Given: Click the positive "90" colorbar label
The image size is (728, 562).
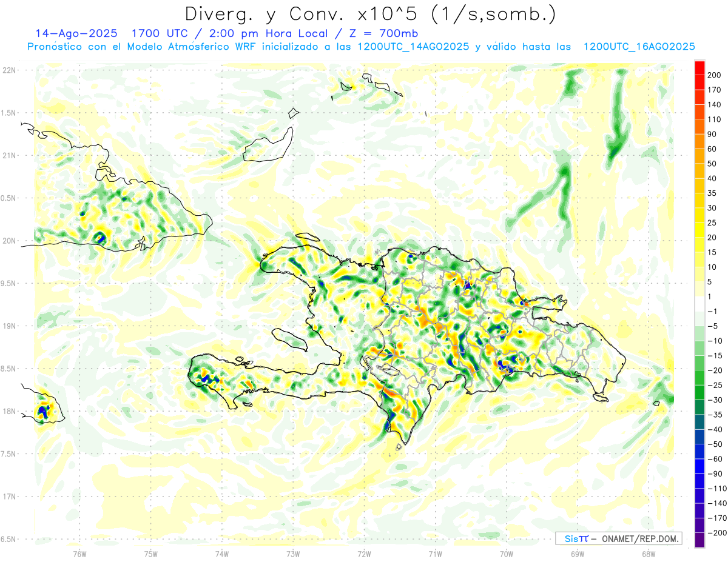Looking at the screenshot, I should click(x=712, y=134).
